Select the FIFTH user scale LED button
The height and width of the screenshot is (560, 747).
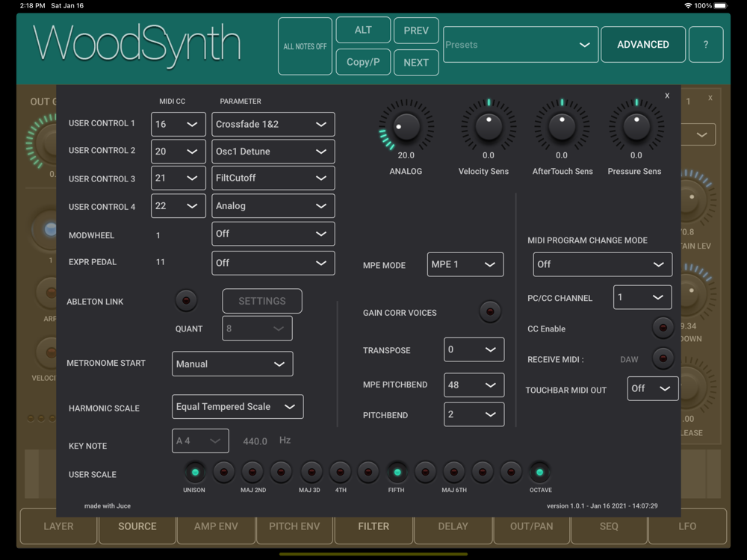click(397, 472)
